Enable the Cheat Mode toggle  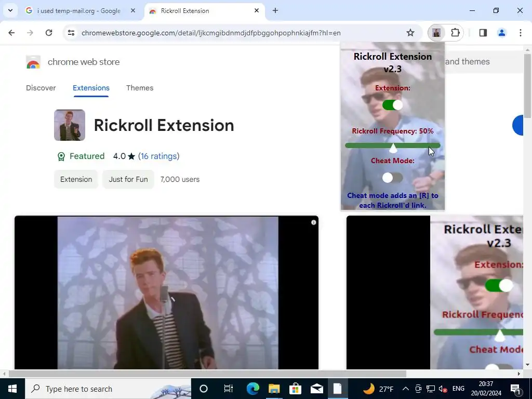click(x=393, y=178)
